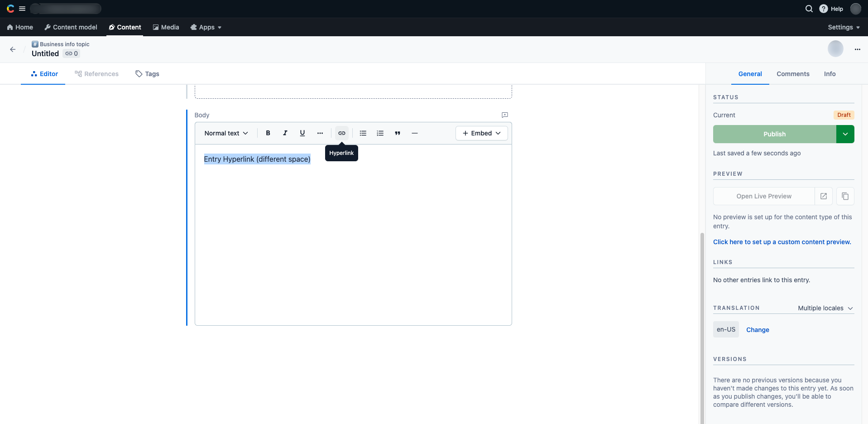Open preview in new tab icon
This screenshot has width=868, height=424.
point(824,196)
